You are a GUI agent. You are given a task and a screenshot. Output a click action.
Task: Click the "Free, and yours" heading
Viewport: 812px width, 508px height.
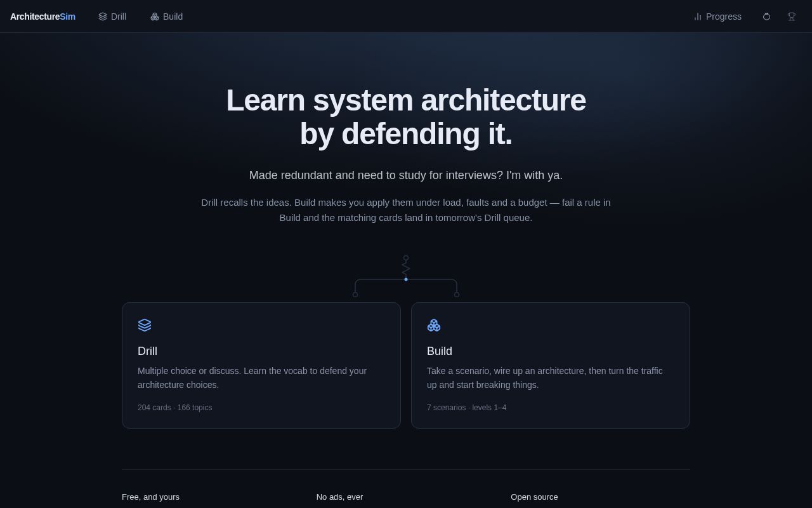[x=151, y=497]
